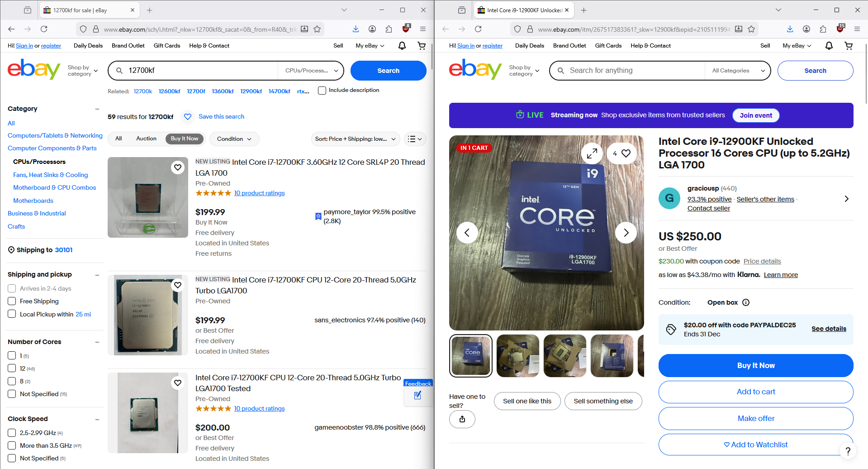Save this search heart icon
868x469 pixels.
pos(188,117)
